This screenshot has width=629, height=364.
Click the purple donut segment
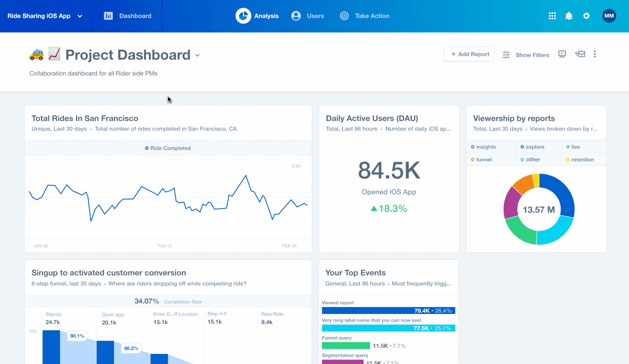pyautogui.click(x=511, y=203)
